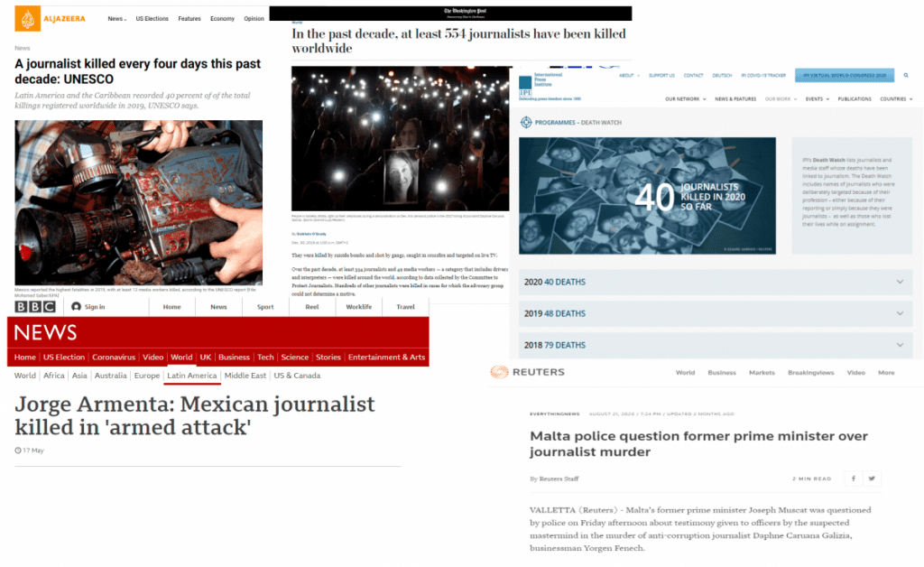
Task: Expand the 2020 40 Deaths row
Action: tap(716, 283)
